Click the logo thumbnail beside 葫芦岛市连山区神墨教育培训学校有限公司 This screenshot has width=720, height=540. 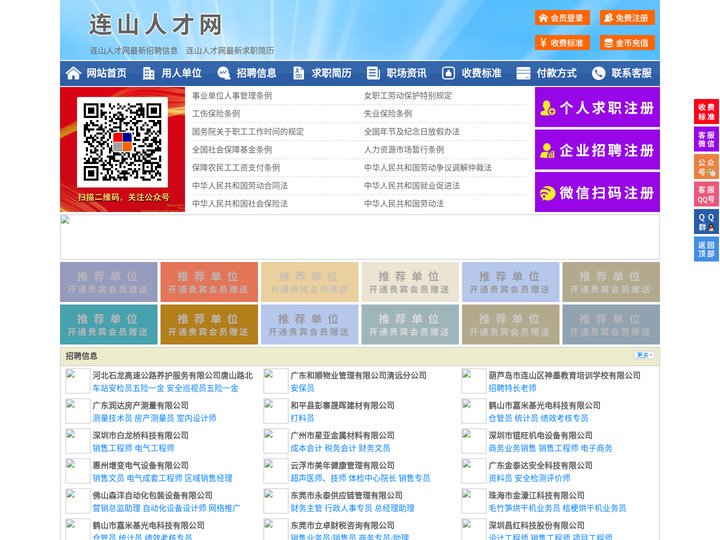click(x=473, y=381)
